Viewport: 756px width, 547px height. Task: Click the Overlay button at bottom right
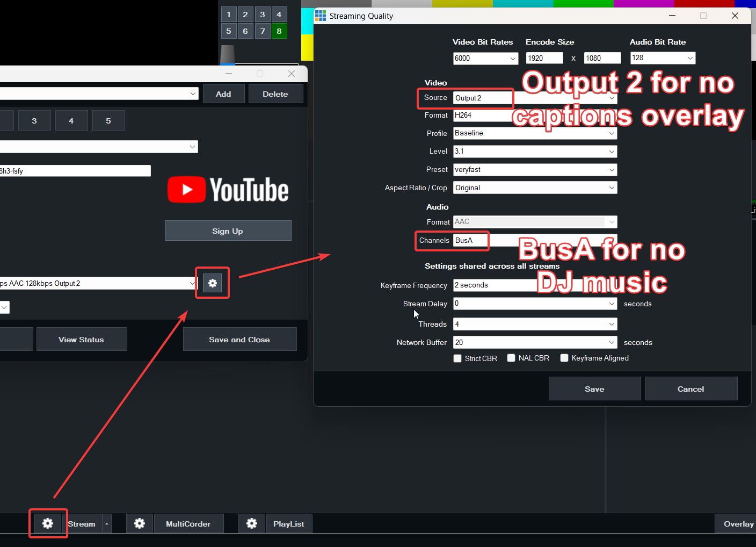pyautogui.click(x=736, y=523)
